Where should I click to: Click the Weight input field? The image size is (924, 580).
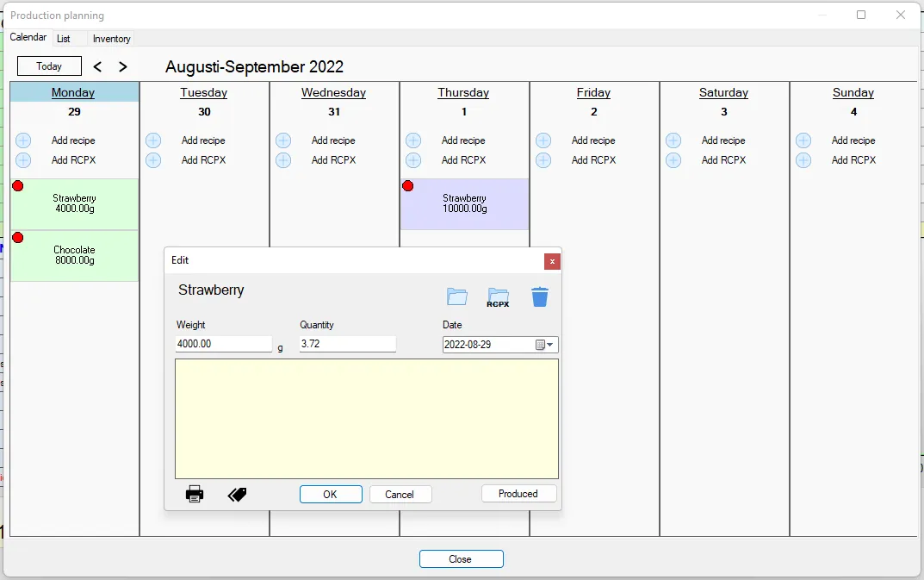(x=224, y=344)
